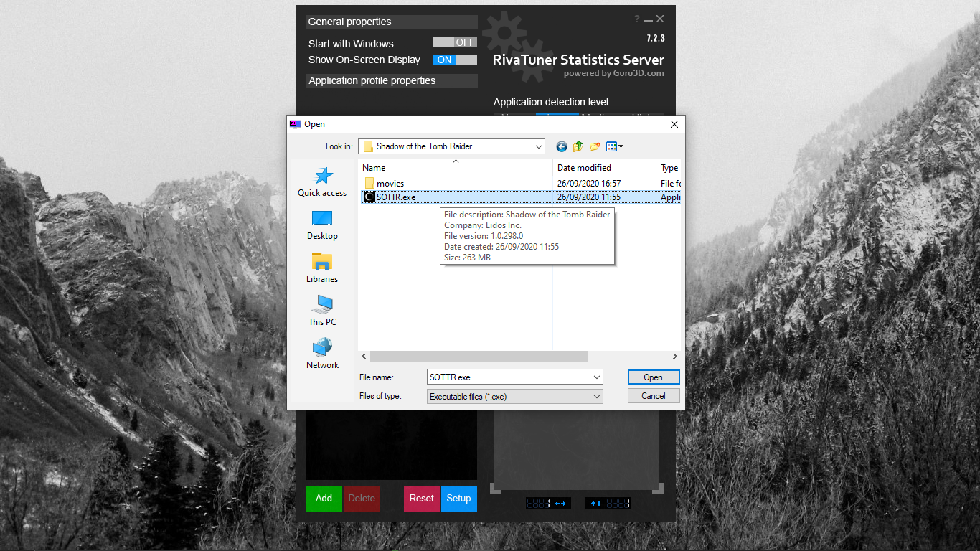The image size is (980, 551).
Task: Enable Start with Windows
Action: coord(453,42)
